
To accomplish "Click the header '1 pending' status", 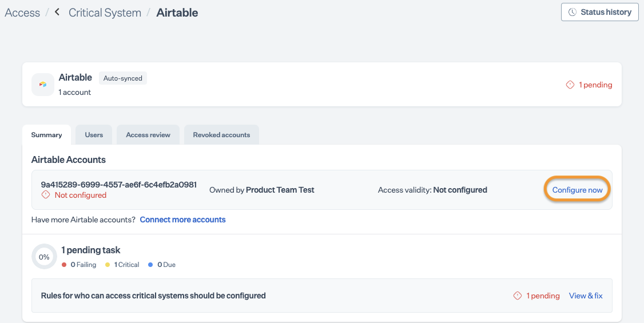I will click(x=595, y=85).
